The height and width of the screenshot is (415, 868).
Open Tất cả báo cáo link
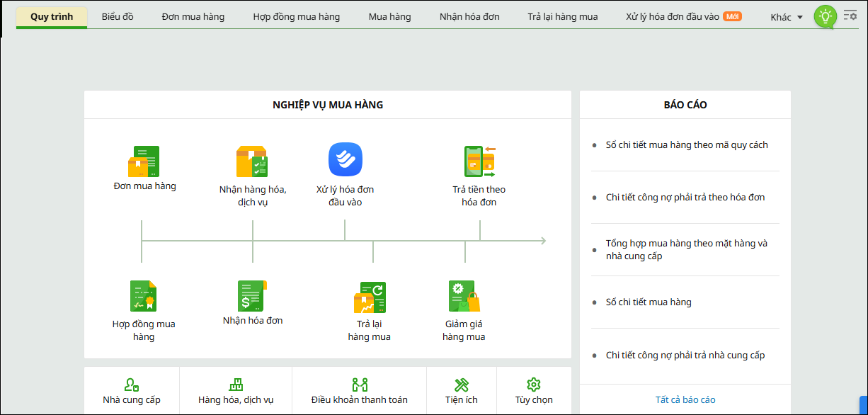click(x=685, y=399)
